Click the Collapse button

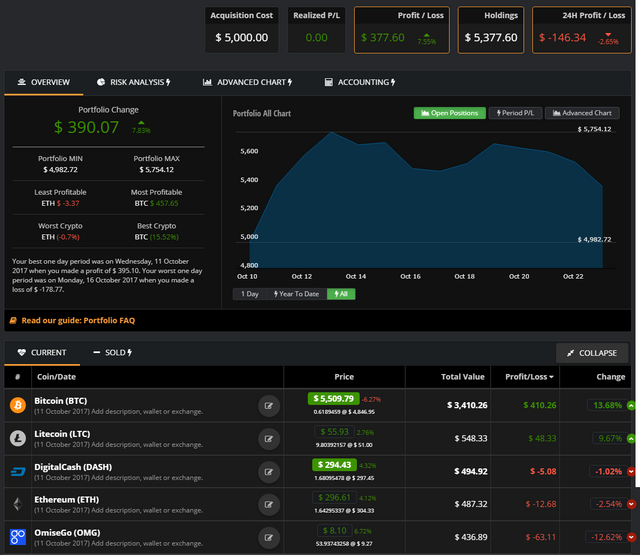point(592,353)
